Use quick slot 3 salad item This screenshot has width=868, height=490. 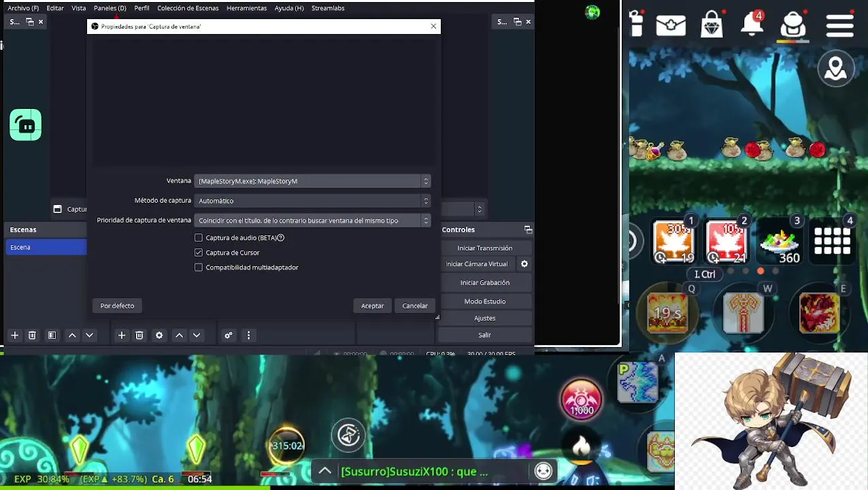780,243
